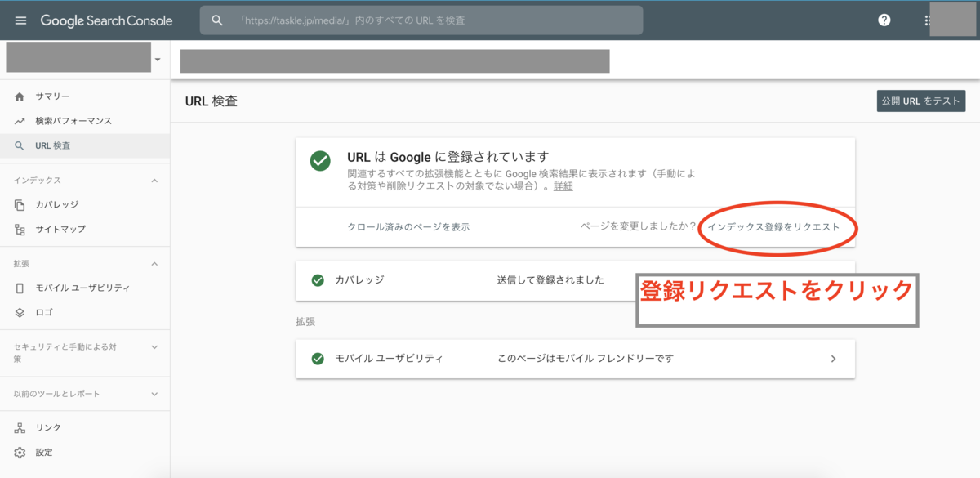Screen dimensions: 980x478
Task: Click the 設定 gear icon
Action: 20,452
